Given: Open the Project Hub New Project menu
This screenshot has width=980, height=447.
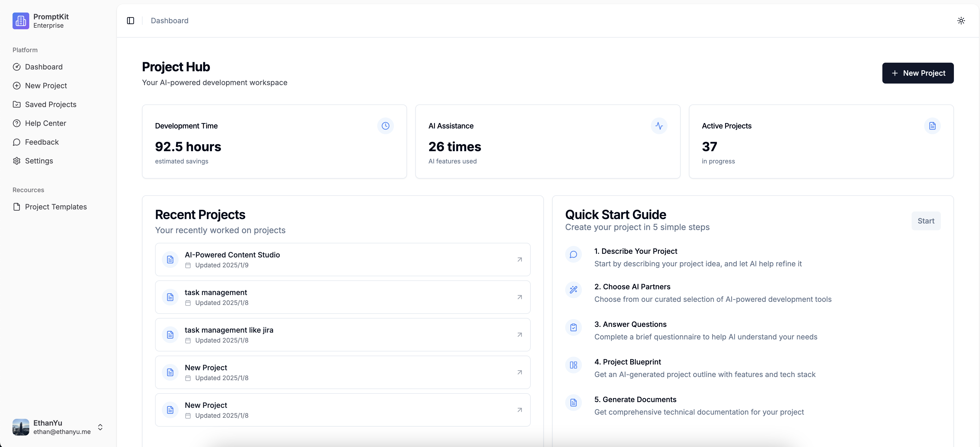Looking at the screenshot, I should [918, 73].
